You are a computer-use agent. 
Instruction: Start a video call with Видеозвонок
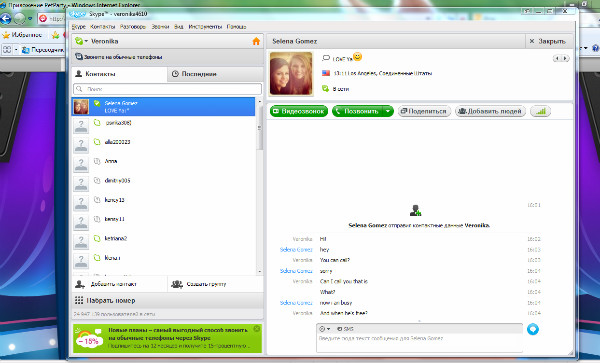pyautogui.click(x=299, y=111)
